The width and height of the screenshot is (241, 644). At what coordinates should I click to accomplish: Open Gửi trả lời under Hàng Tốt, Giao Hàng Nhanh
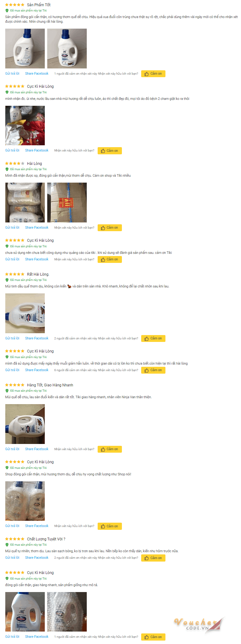[x=12, y=449]
